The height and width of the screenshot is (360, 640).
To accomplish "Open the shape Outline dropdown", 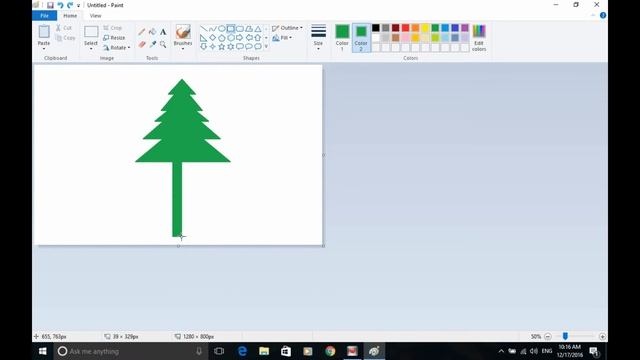I will 287,28.
